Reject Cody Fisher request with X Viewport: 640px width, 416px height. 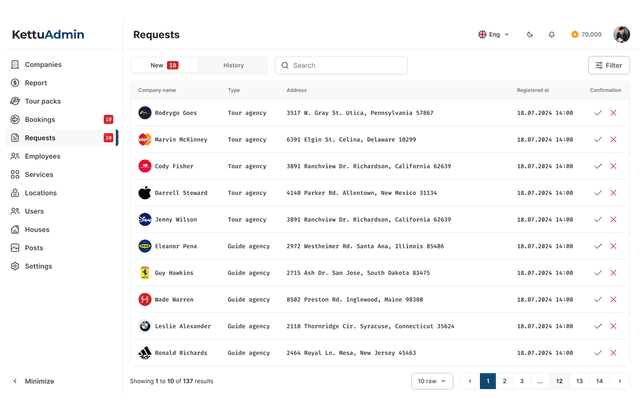coord(613,166)
